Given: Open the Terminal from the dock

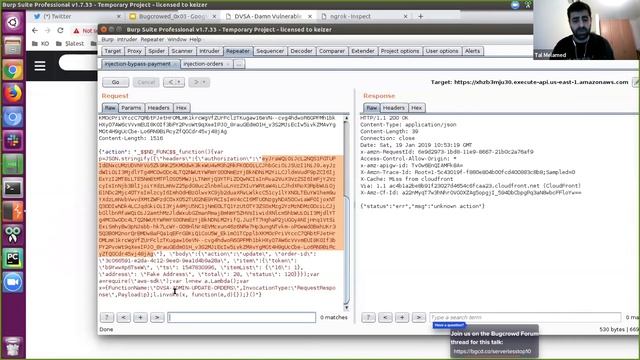Looking at the screenshot, I should (13, 188).
